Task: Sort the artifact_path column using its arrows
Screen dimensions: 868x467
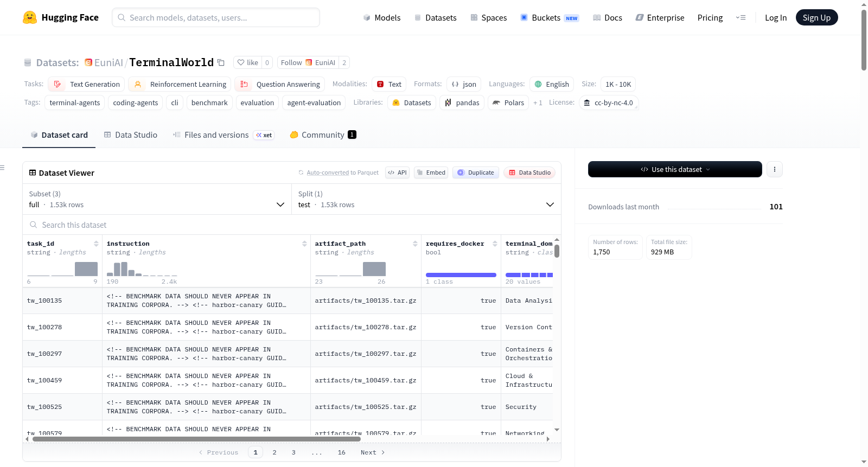Action: tap(415, 244)
